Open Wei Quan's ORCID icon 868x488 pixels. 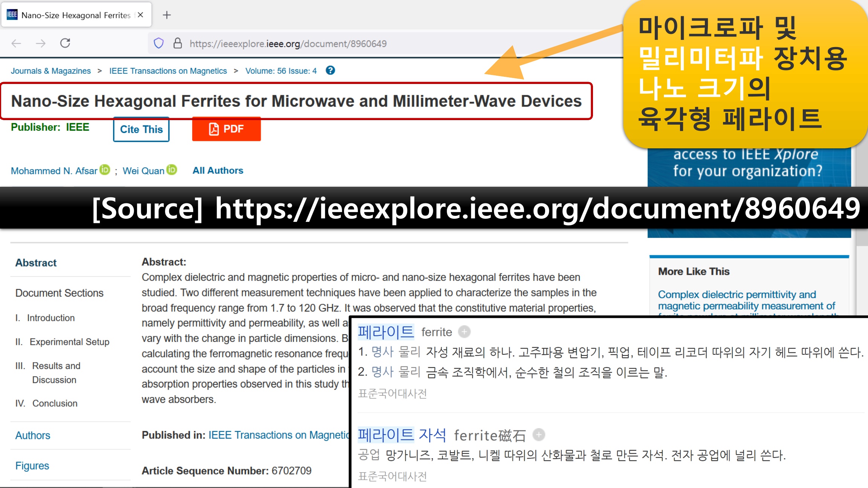(172, 170)
